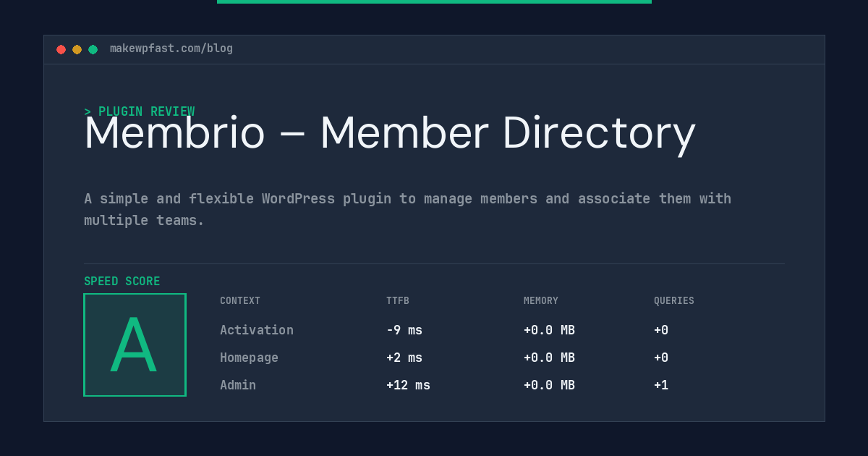Click the Admin row memory value

coord(549,385)
